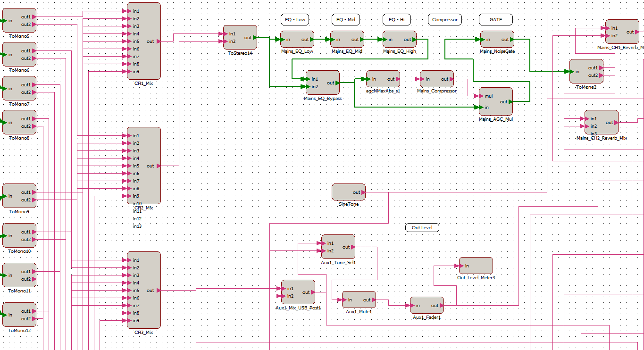Click the in9 input pin of CH1_Mix

[x=126, y=72]
